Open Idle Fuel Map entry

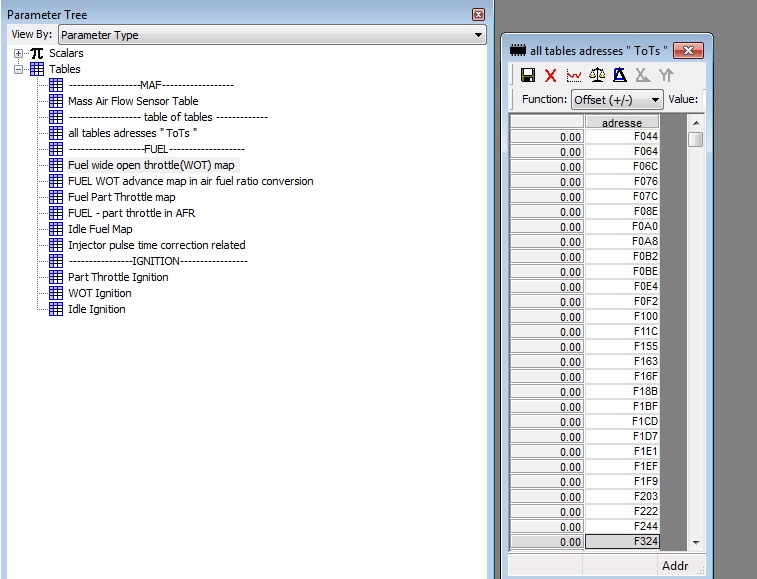pyautogui.click(x=100, y=229)
